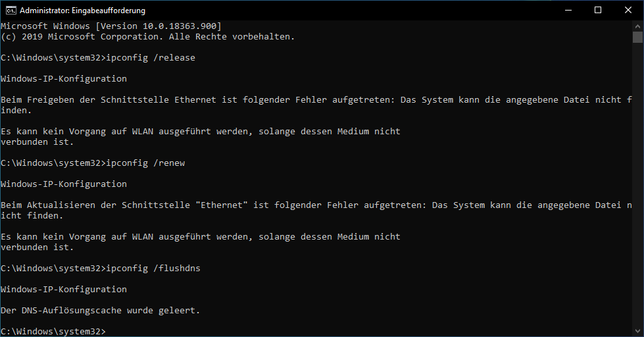This screenshot has width=644, height=337.
Task: Click the ipconfig /release command text
Action: click(x=151, y=57)
